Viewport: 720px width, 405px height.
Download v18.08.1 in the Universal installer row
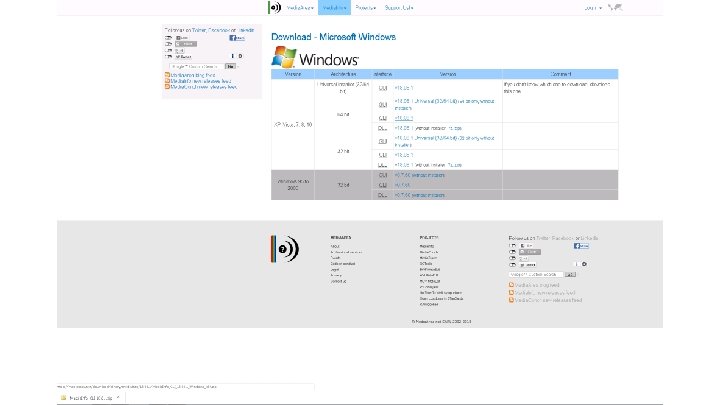[x=404, y=88]
